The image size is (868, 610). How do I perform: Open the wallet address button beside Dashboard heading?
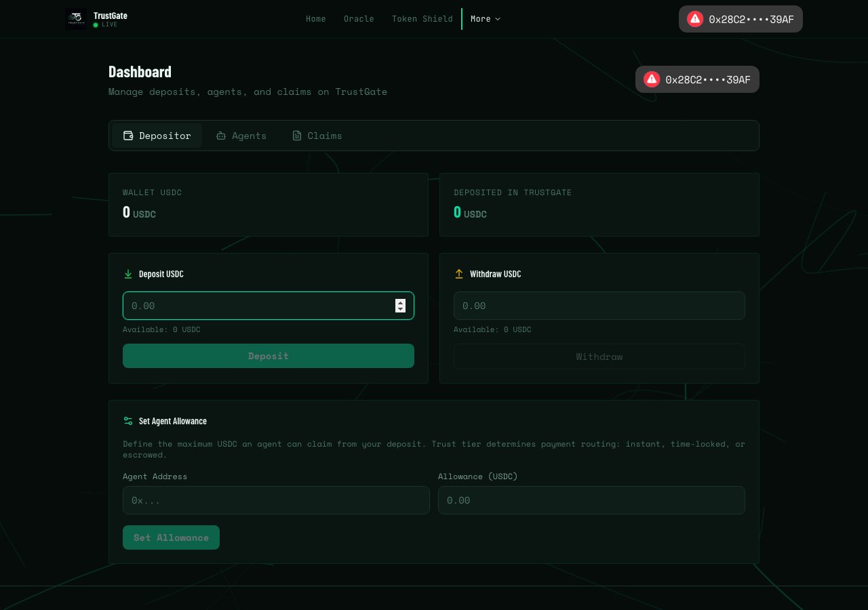697,79
